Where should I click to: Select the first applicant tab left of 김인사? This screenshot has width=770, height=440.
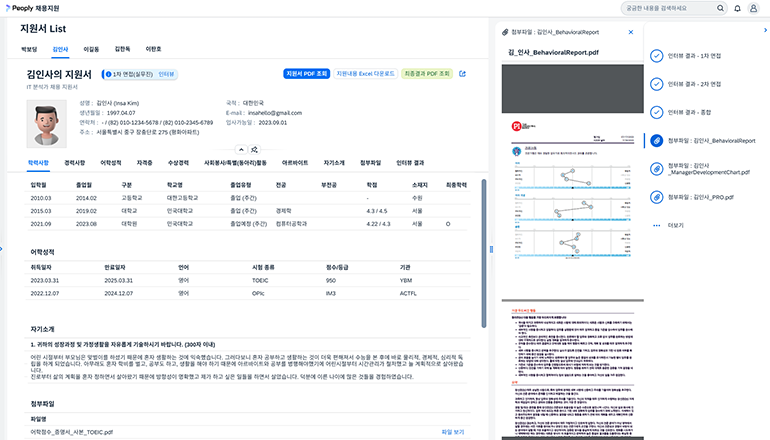pyautogui.click(x=29, y=50)
